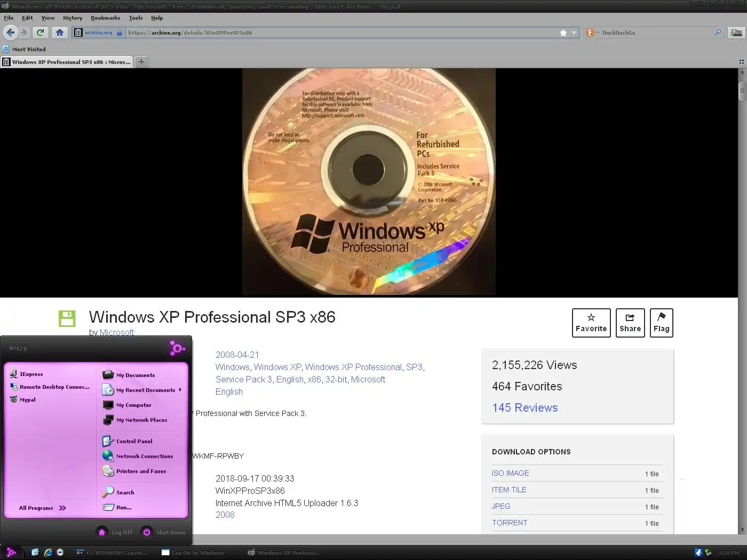Open the tab groups grid icon
Viewport: 747px width, 560px height.
741,62
